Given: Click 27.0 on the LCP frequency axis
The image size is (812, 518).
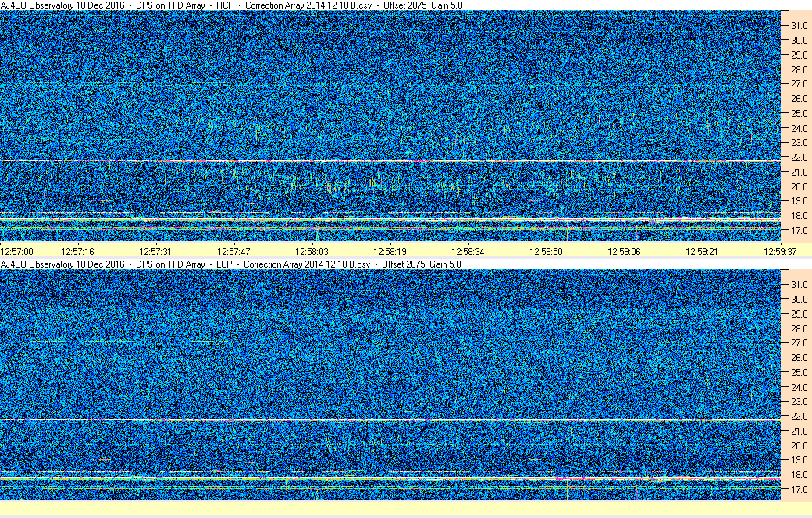Looking at the screenshot, I should (799, 343).
